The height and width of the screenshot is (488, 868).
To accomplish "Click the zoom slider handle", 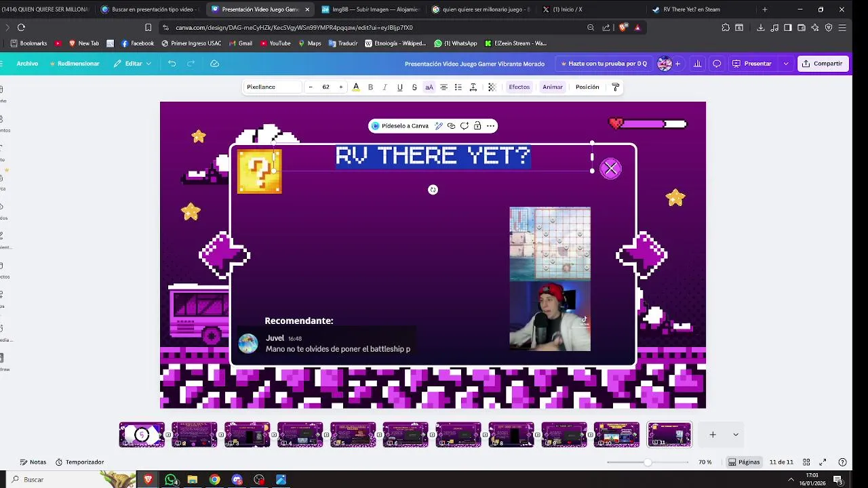I will click(648, 462).
